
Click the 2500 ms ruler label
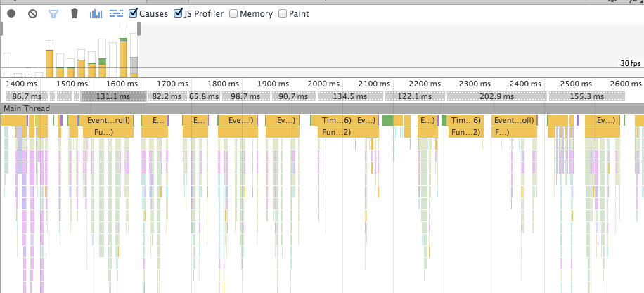point(576,84)
